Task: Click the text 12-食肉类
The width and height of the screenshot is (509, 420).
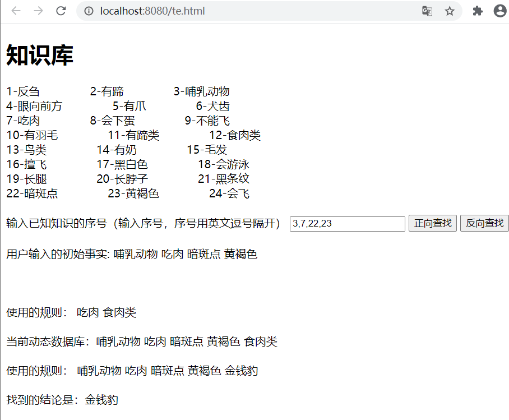Action: (235, 136)
